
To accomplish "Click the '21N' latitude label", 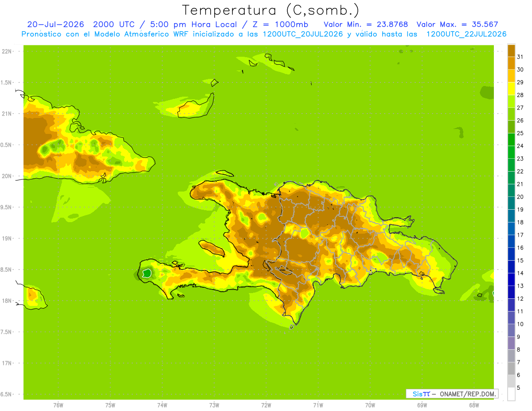I will (x=7, y=114).
